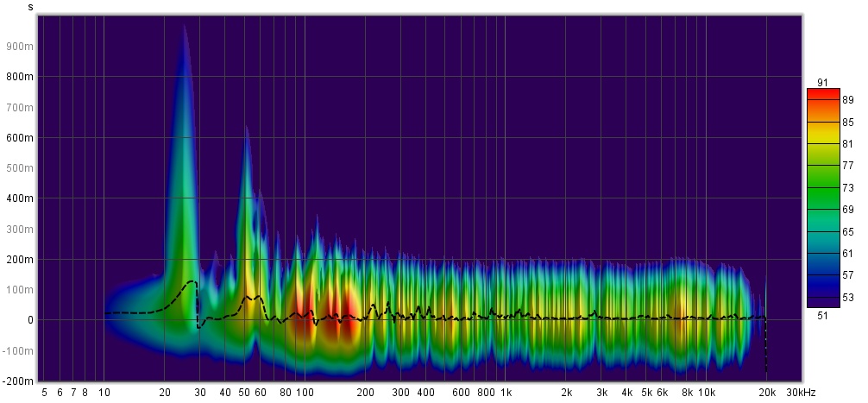Image resolution: width=868 pixels, height=403 pixels.
Task: Click the 's' seconds unit label on time axis
Action: pos(30,7)
